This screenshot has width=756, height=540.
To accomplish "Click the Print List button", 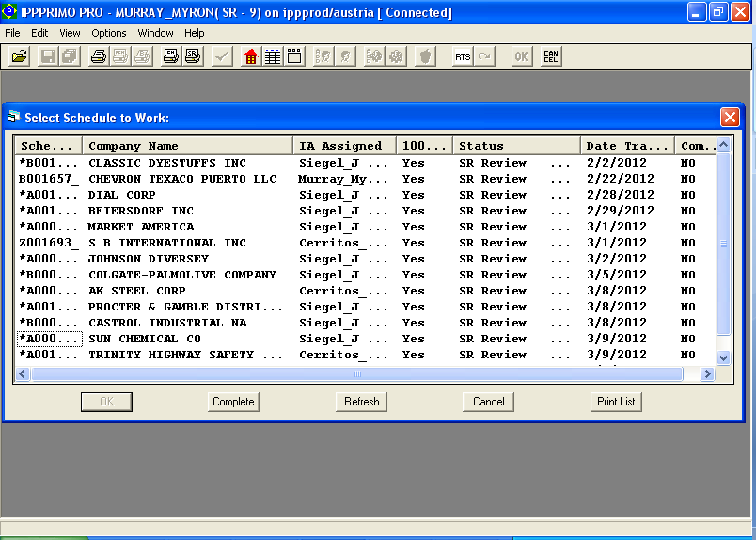I will (616, 402).
